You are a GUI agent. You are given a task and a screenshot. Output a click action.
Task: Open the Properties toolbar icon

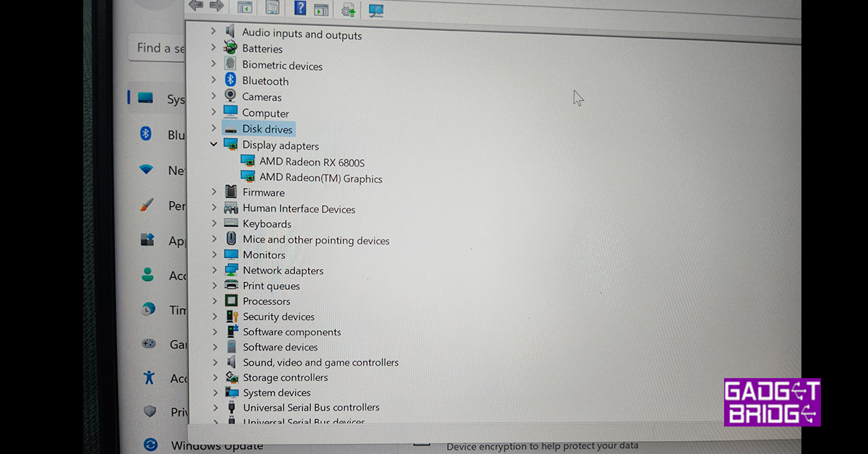pyautogui.click(x=272, y=8)
